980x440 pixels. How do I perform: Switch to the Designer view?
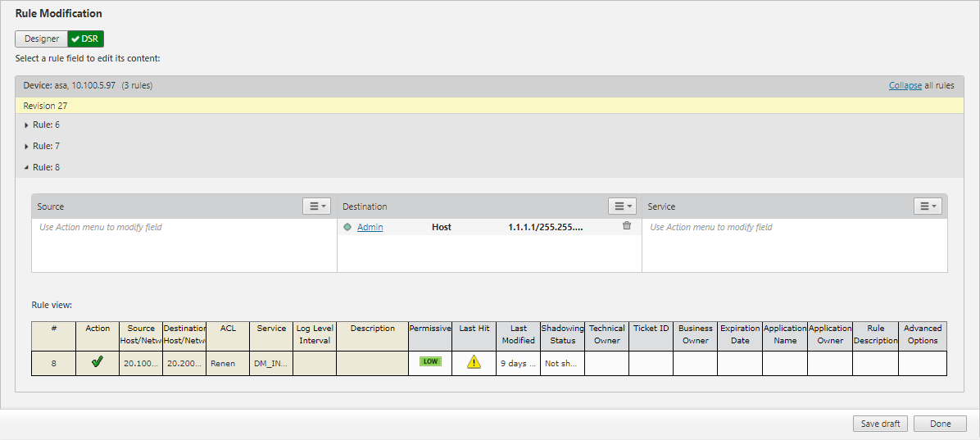[41, 39]
